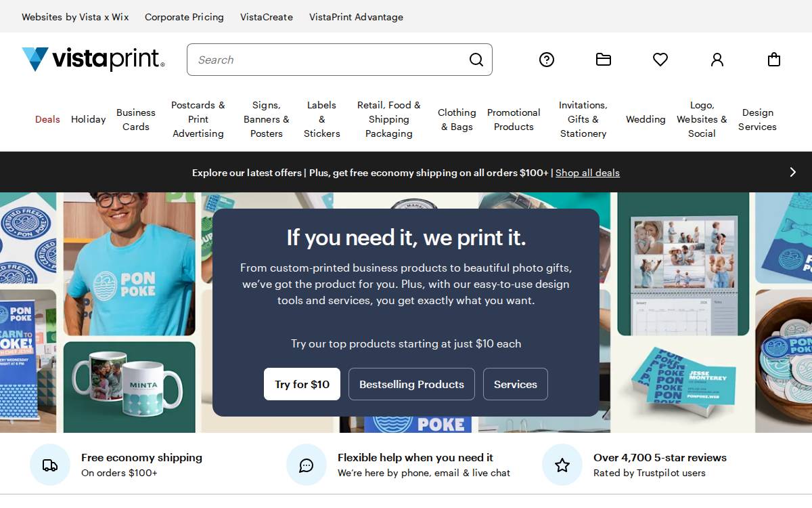
Task: Open favorites heart icon
Action: [x=660, y=60]
